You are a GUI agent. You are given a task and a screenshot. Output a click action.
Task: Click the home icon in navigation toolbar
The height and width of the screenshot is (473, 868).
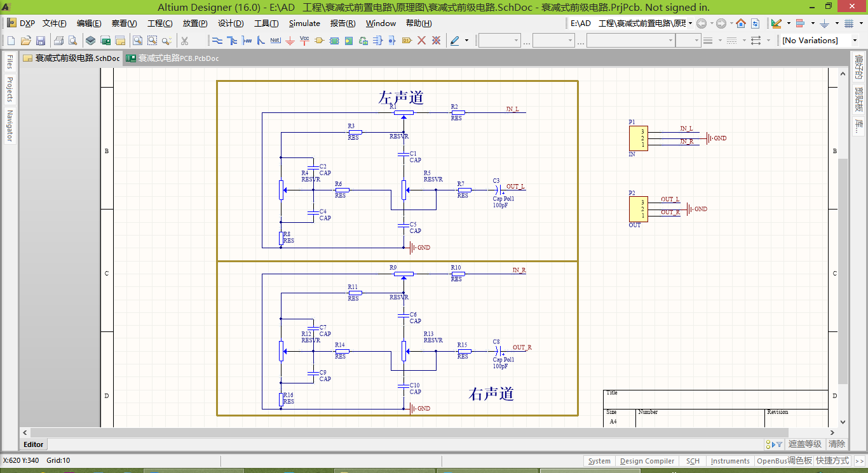click(741, 23)
